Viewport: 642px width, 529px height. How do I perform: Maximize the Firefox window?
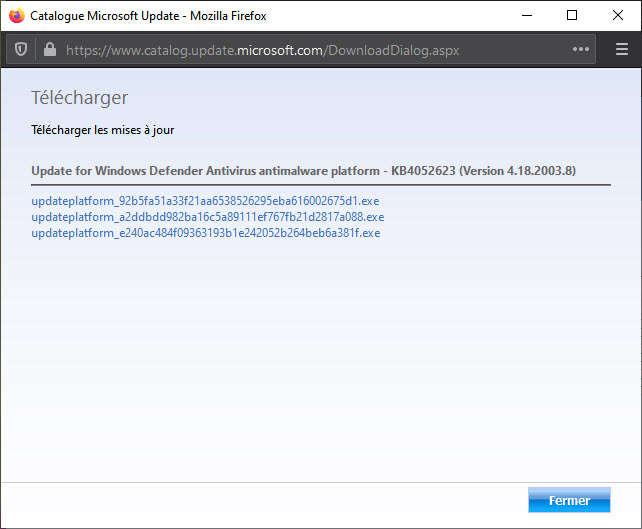[x=572, y=16]
